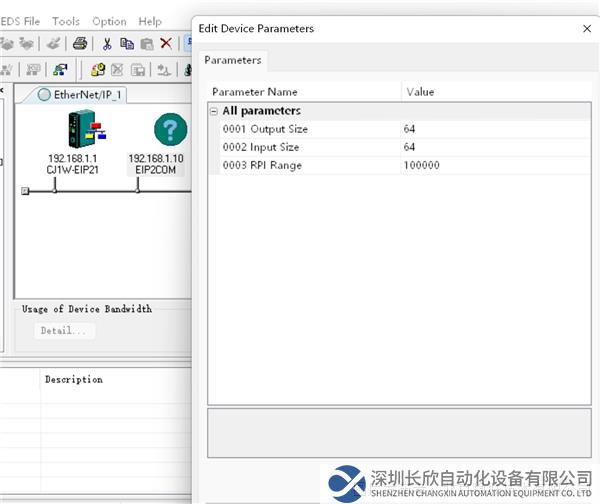Select the Parameters tab in dialog
This screenshot has height=504, width=600.
coord(233,60)
